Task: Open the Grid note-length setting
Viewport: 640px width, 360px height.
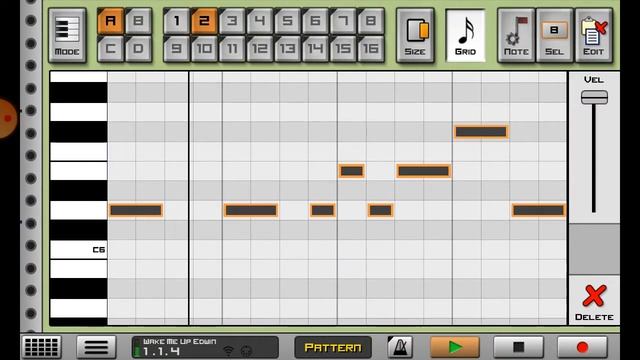Action: pyautogui.click(x=466, y=36)
